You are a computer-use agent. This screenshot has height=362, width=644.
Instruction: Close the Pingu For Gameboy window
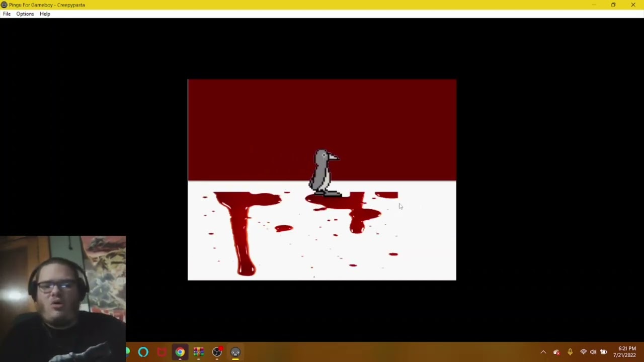[633, 5]
